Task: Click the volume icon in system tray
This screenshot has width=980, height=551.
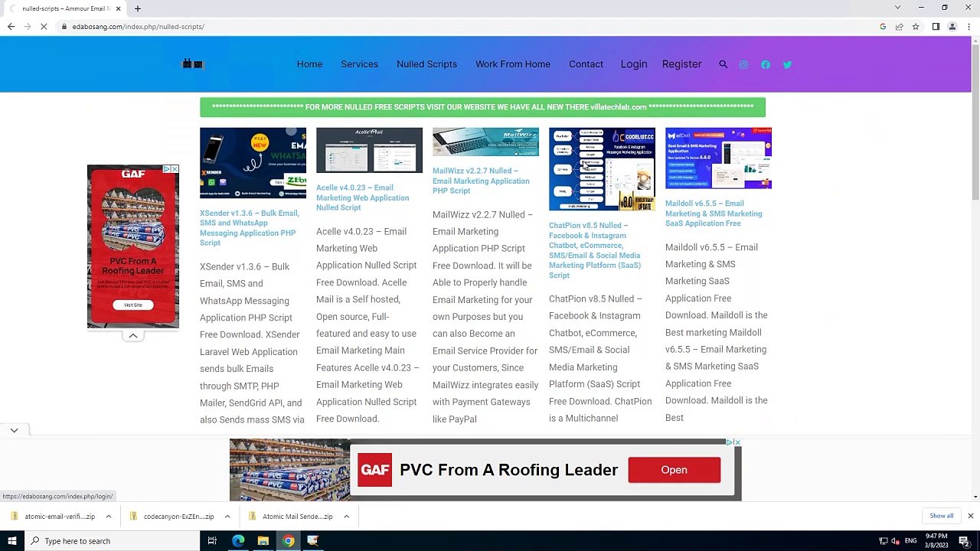Action: [895, 541]
